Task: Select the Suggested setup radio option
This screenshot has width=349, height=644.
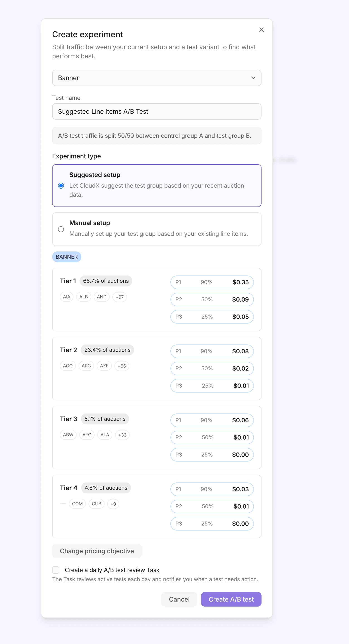Action: 61,185
